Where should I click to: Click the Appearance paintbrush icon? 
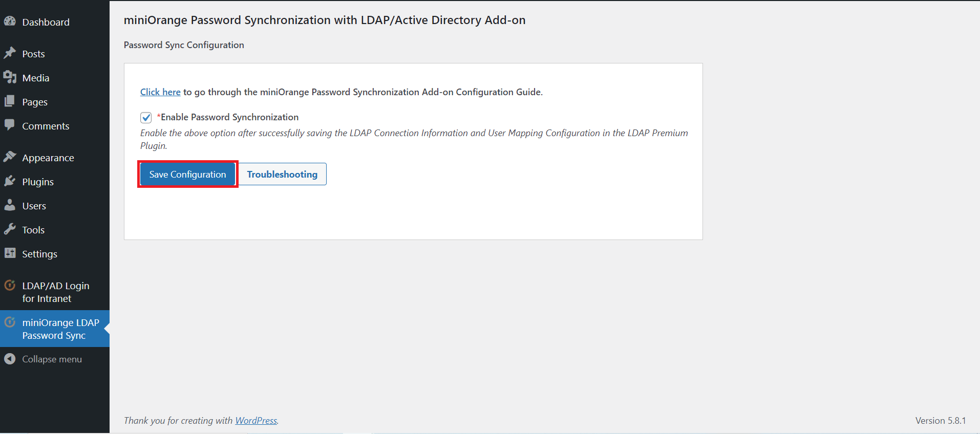[x=10, y=157]
